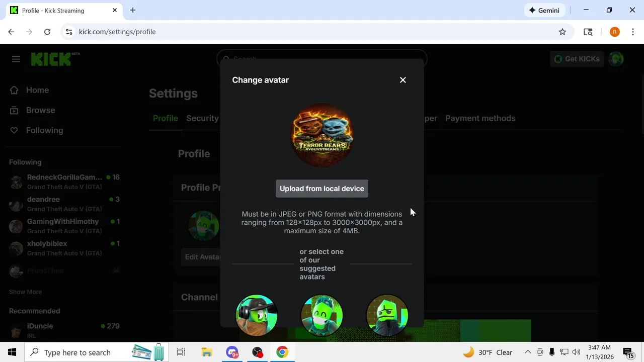The height and width of the screenshot is (362, 644).
Task: Open iDuncle recommended channel
Action: point(64,330)
